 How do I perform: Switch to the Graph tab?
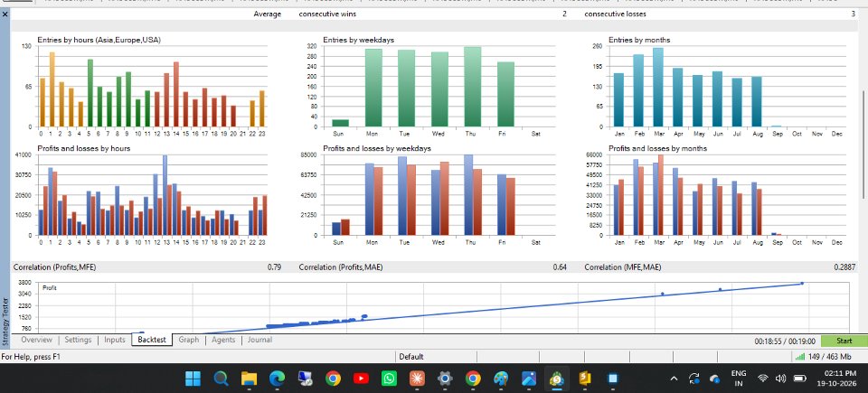point(189,340)
